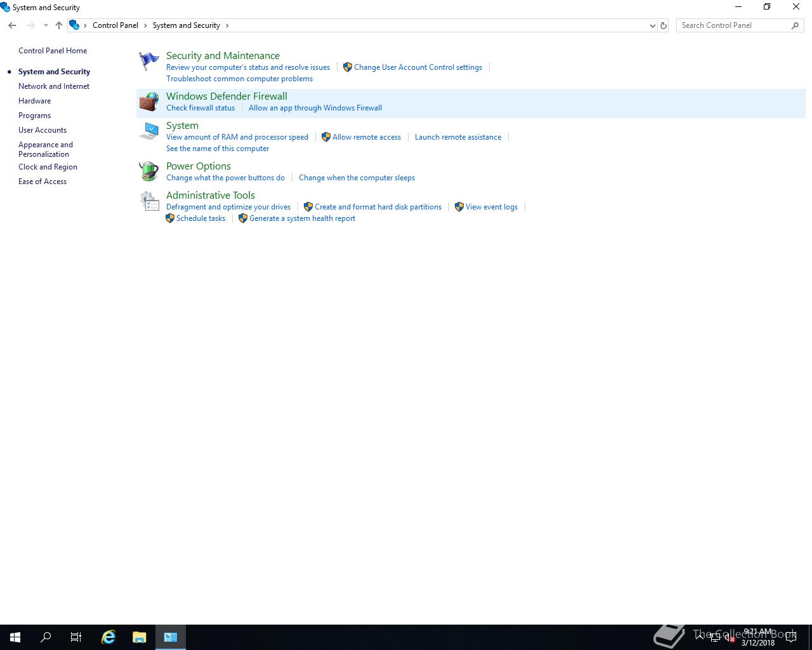Expand chevron before Control Panel breadcrumb
Image resolution: width=812 pixels, height=650 pixels.
click(85, 25)
